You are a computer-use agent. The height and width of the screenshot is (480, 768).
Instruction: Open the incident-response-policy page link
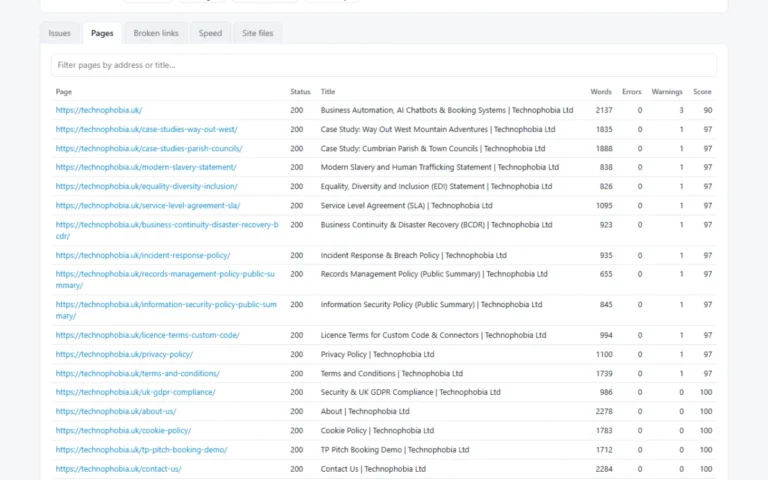pyautogui.click(x=143, y=255)
